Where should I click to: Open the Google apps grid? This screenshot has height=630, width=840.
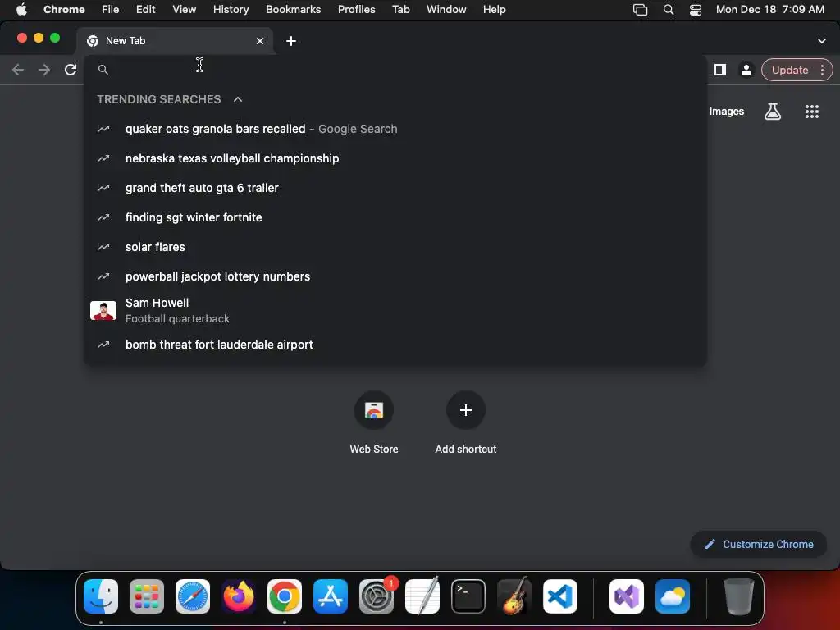(x=811, y=112)
